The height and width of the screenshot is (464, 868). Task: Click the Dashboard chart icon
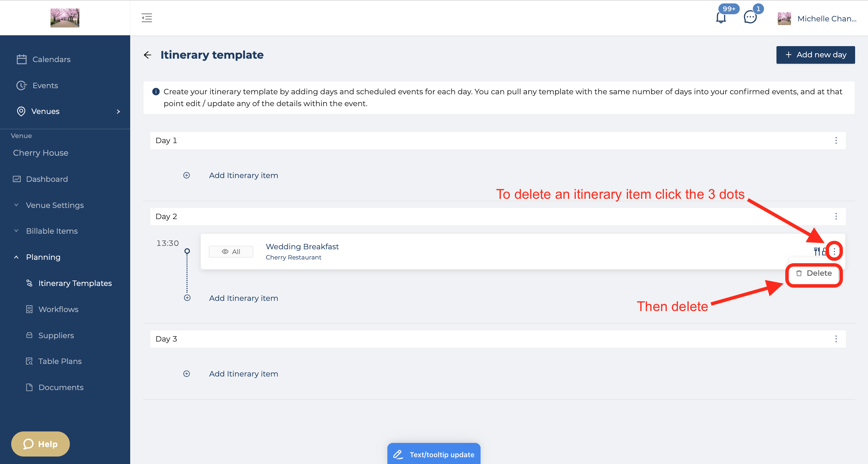click(17, 179)
